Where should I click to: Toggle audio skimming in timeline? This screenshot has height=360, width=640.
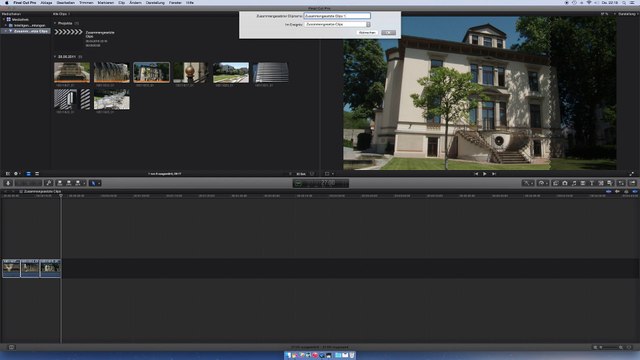617,191
